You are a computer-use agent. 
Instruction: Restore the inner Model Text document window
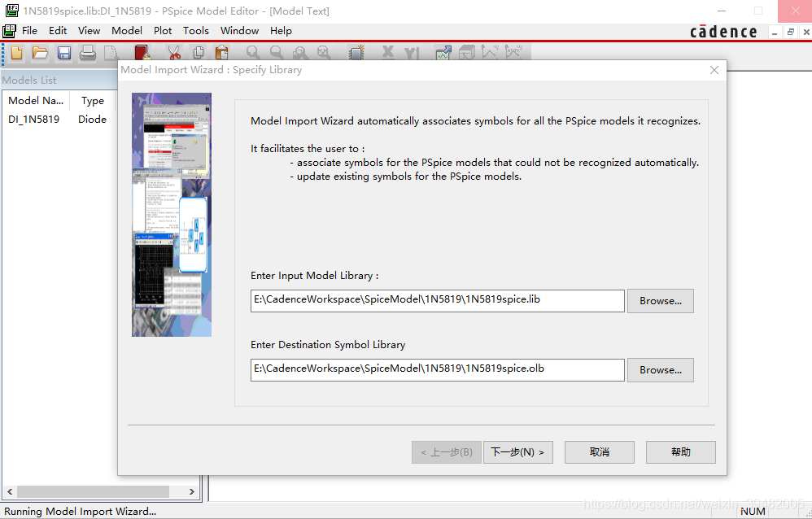790,32
